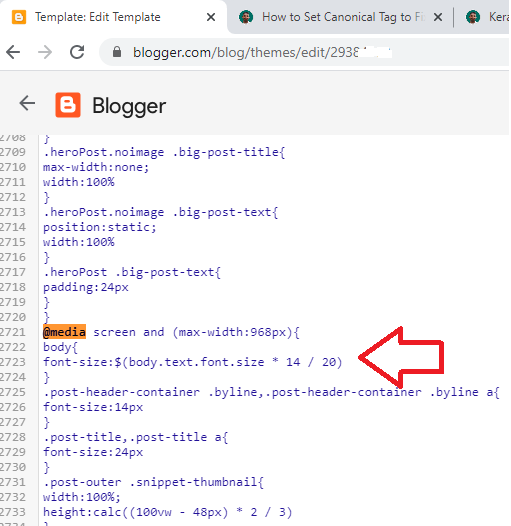Click the Blogger wordmark text

[129, 106]
